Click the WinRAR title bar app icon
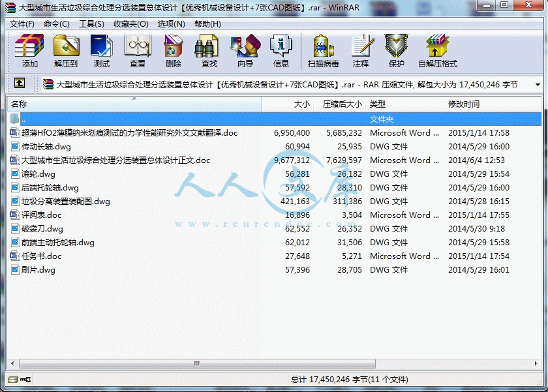The width and height of the screenshot is (548, 392). (x=10, y=7)
